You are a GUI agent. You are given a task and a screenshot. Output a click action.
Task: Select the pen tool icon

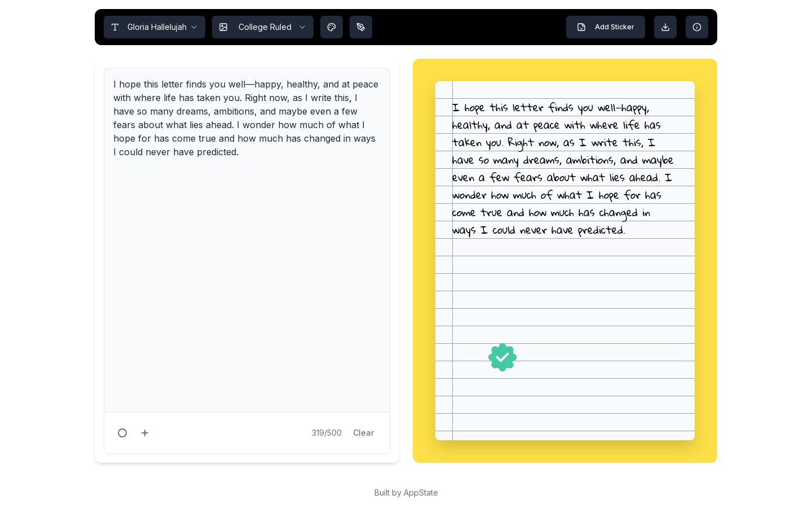pyautogui.click(x=361, y=27)
